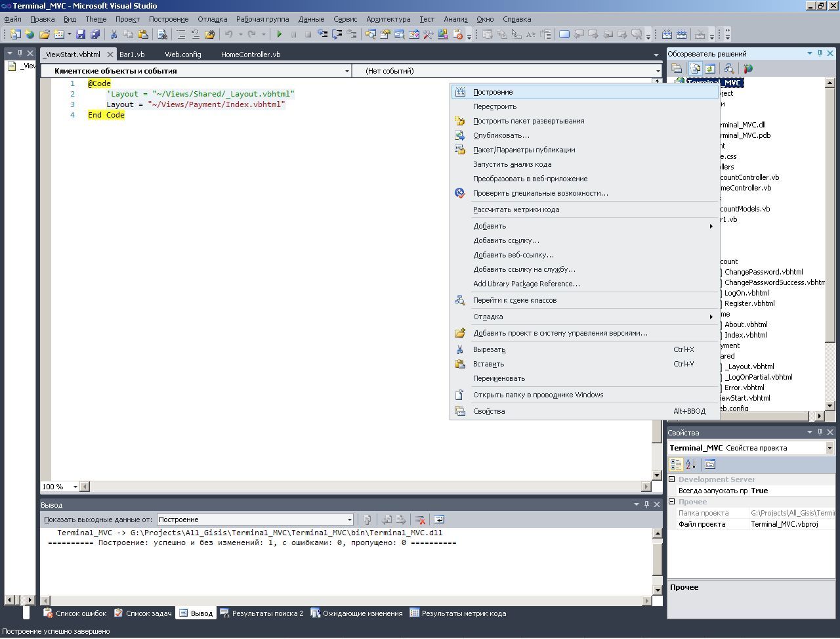Click the Output panel vertical scrollbar down arrow
Viewport: 840px width, 639px height.
657,590
